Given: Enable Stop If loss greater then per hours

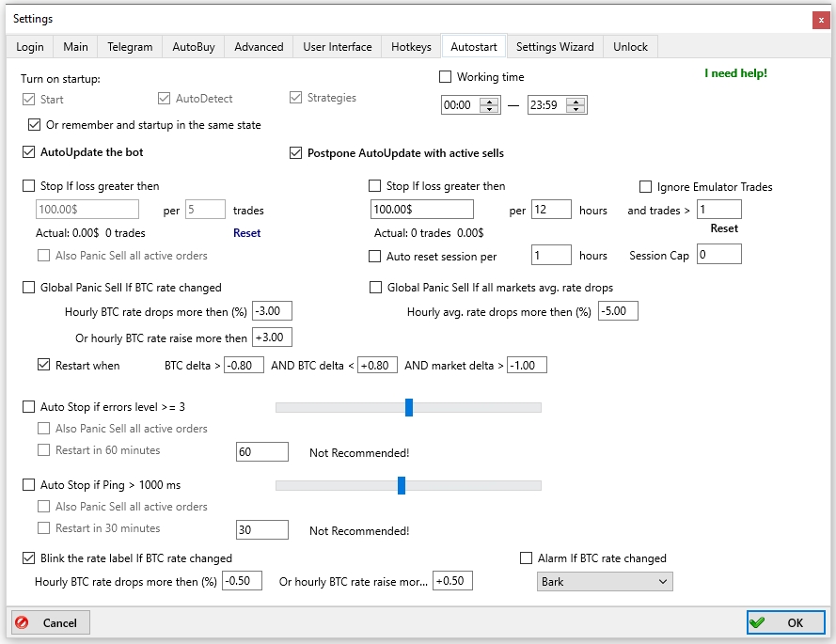Looking at the screenshot, I should 375,185.
